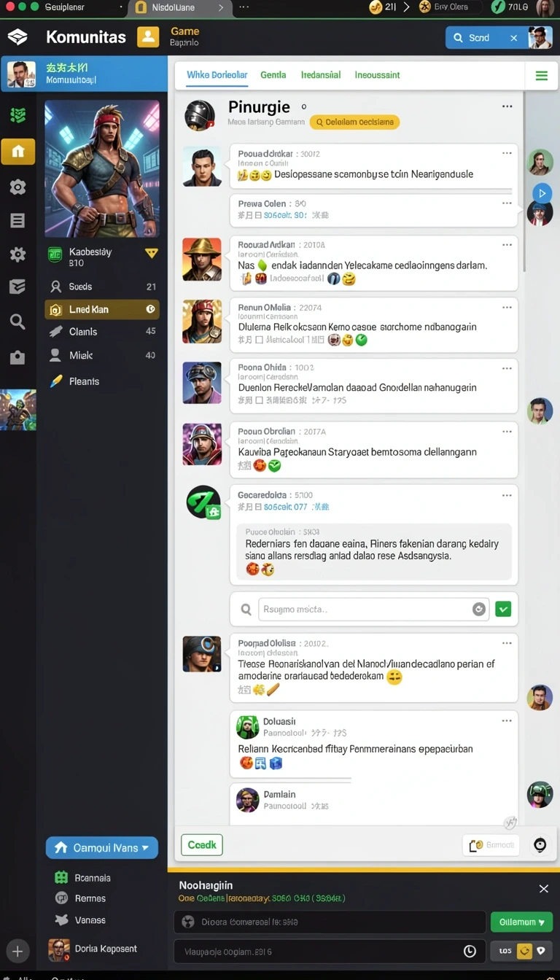Click the Dioera Comeraeal input field
Image resolution: width=560 pixels, height=980 pixels.
coord(330,922)
